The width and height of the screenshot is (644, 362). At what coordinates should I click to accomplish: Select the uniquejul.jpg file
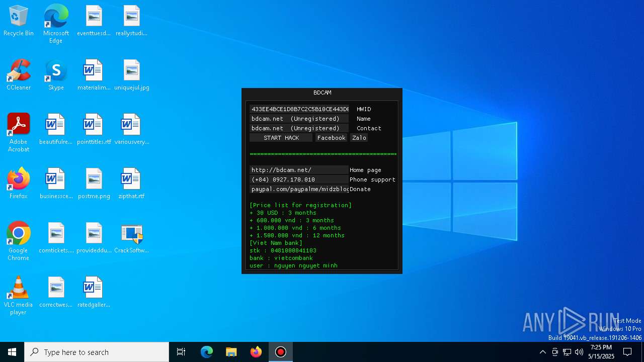pyautogui.click(x=131, y=75)
